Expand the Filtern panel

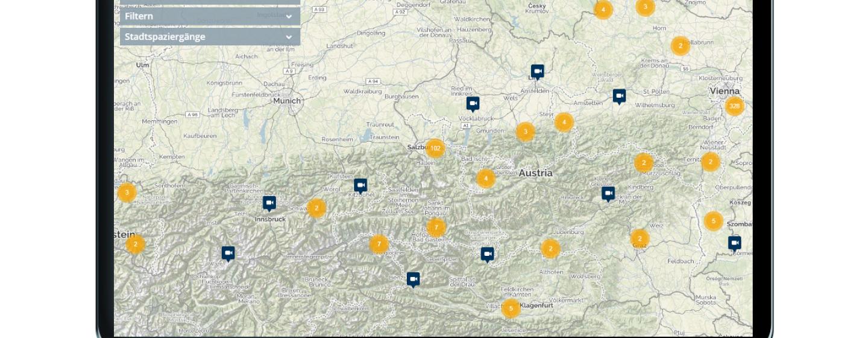210,16
